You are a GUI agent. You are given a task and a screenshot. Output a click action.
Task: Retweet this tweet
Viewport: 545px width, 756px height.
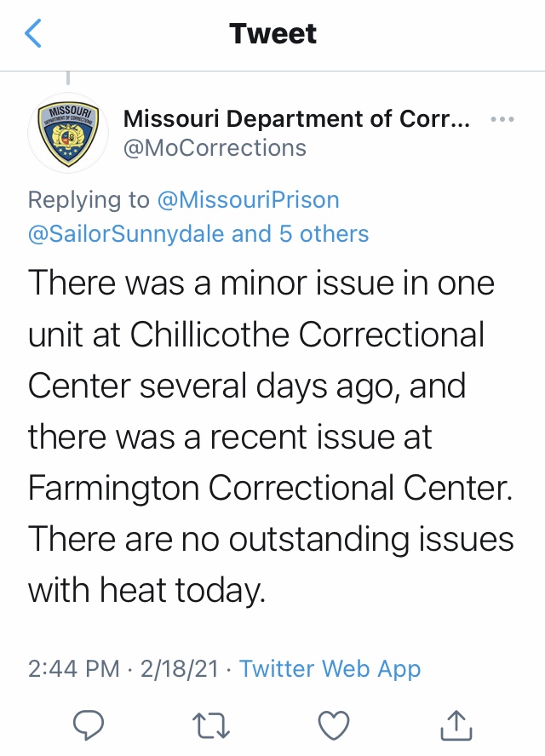(x=209, y=724)
